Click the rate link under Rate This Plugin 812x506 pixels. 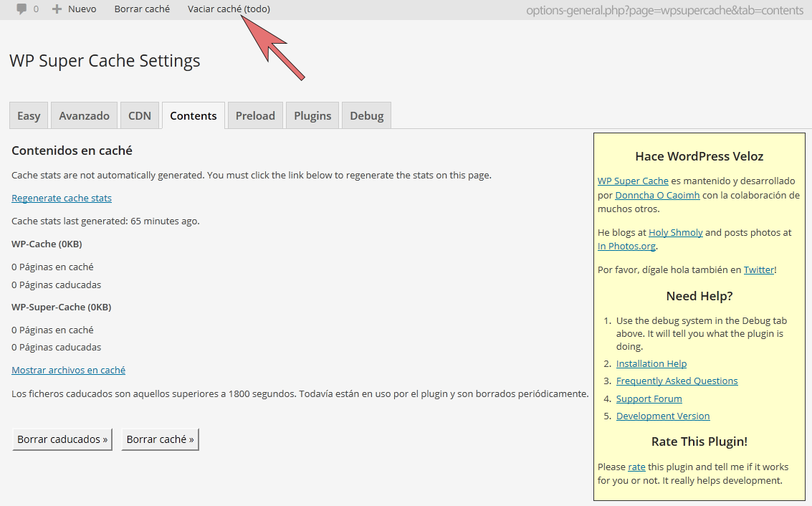click(x=636, y=467)
